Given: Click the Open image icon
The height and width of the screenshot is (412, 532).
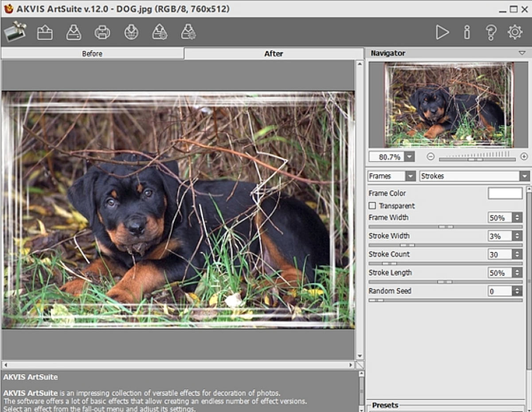Looking at the screenshot, I should tap(45, 32).
